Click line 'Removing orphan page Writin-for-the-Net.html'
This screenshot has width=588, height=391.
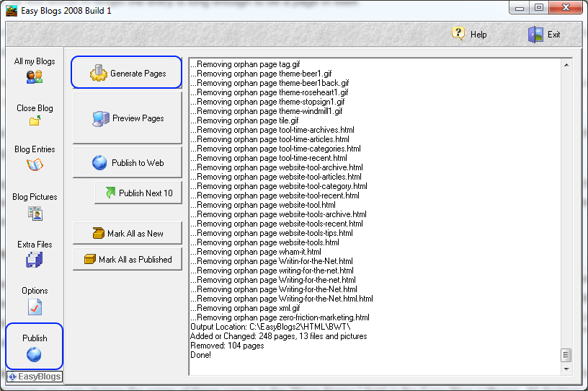(272, 261)
